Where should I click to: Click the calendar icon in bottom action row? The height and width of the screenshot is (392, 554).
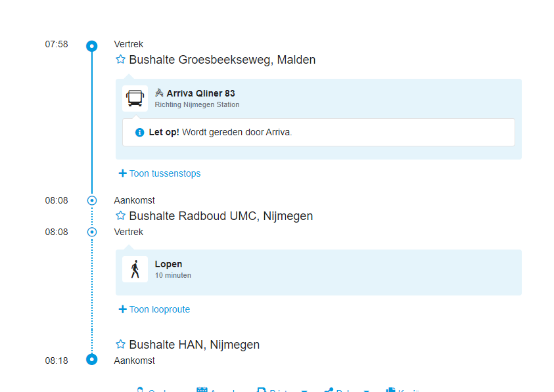point(202,390)
